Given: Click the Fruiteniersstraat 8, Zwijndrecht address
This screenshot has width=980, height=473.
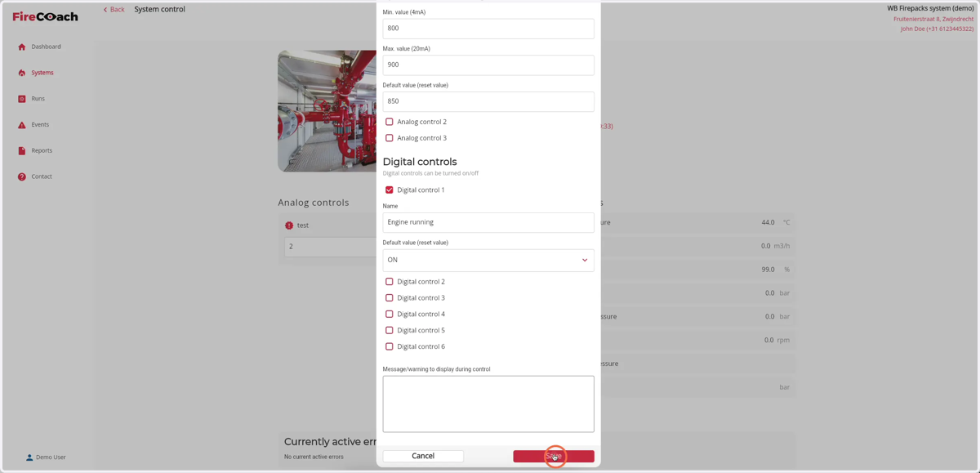Looking at the screenshot, I should [933, 19].
